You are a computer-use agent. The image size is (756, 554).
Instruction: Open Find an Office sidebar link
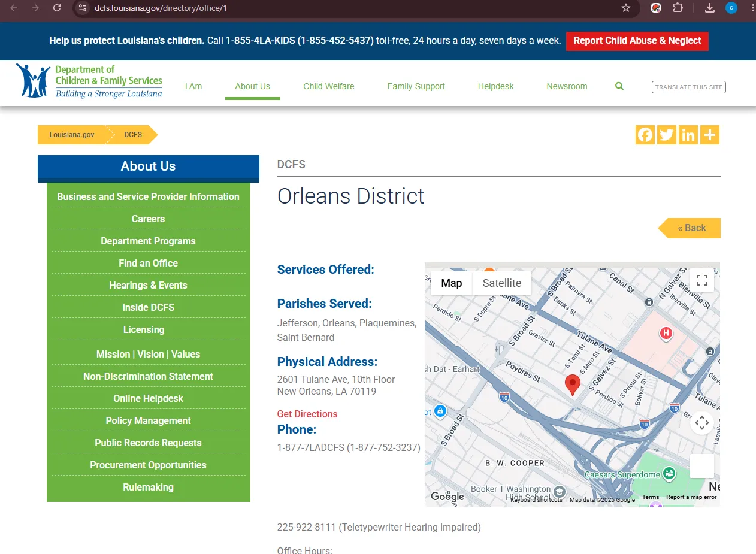(x=148, y=263)
